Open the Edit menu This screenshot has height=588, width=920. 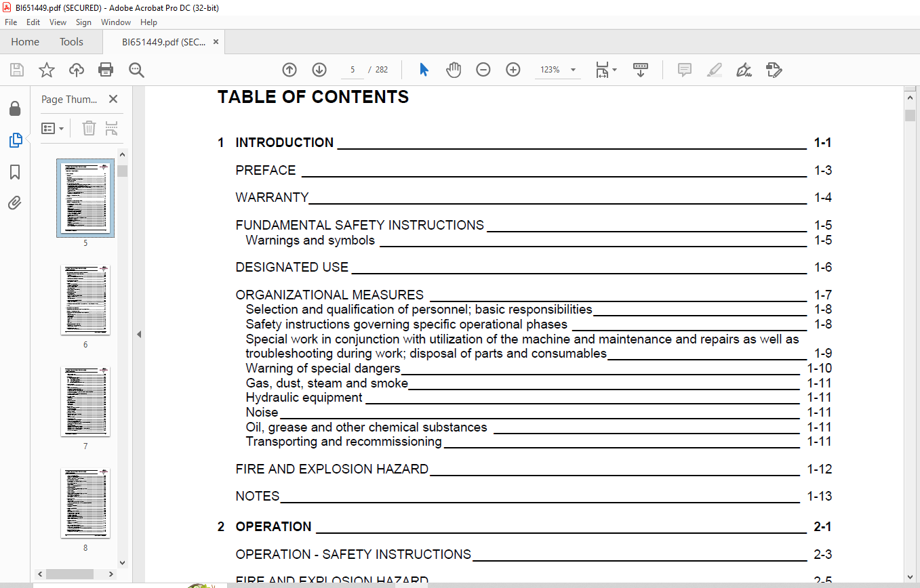point(33,22)
